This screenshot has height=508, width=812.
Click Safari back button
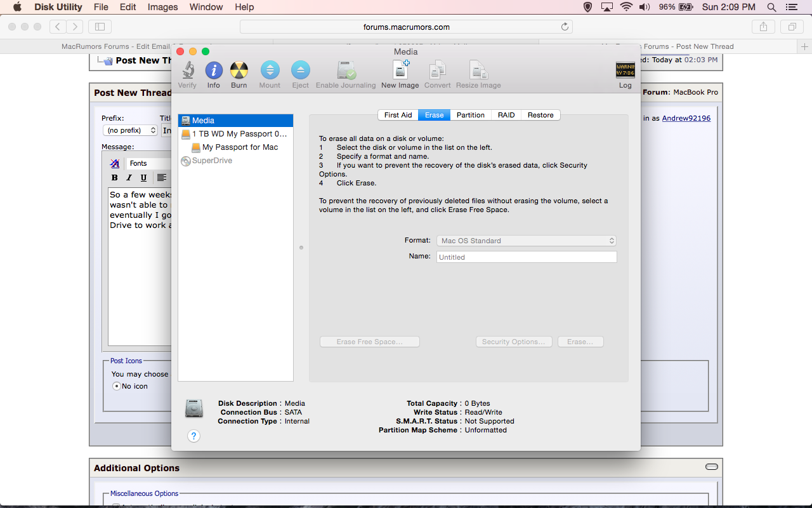pos(58,27)
